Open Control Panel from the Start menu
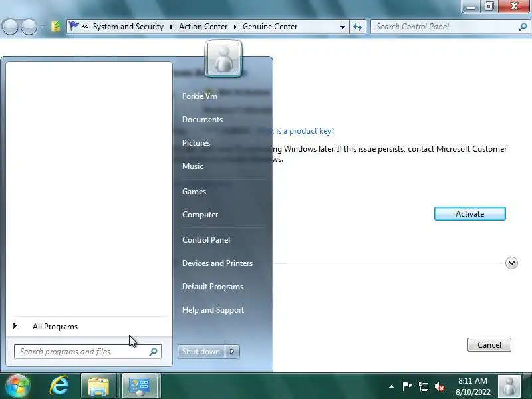 coord(206,240)
